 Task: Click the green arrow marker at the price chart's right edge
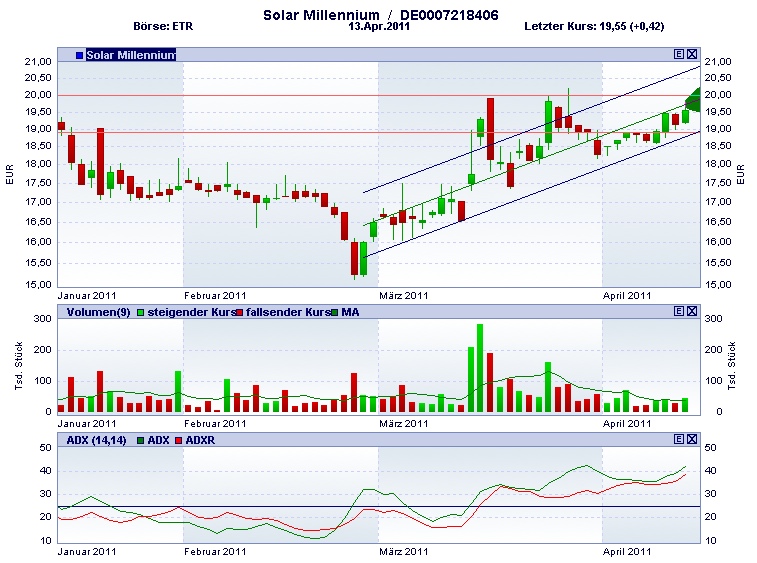(x=693, y=100)
